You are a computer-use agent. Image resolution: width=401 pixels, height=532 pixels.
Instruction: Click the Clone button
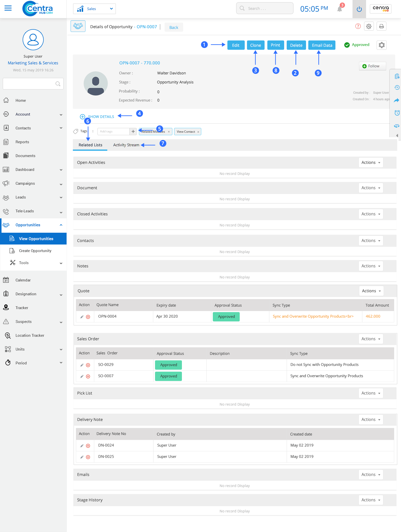tap(255, 45)
